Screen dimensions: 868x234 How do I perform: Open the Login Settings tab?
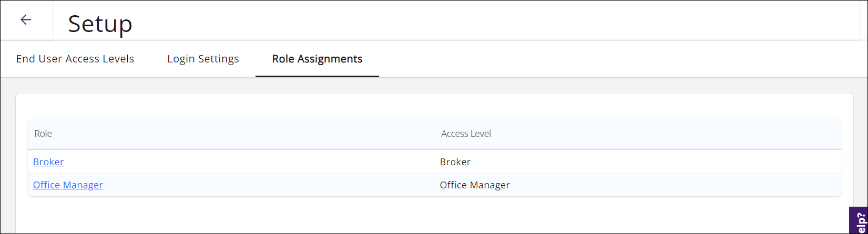203,59
